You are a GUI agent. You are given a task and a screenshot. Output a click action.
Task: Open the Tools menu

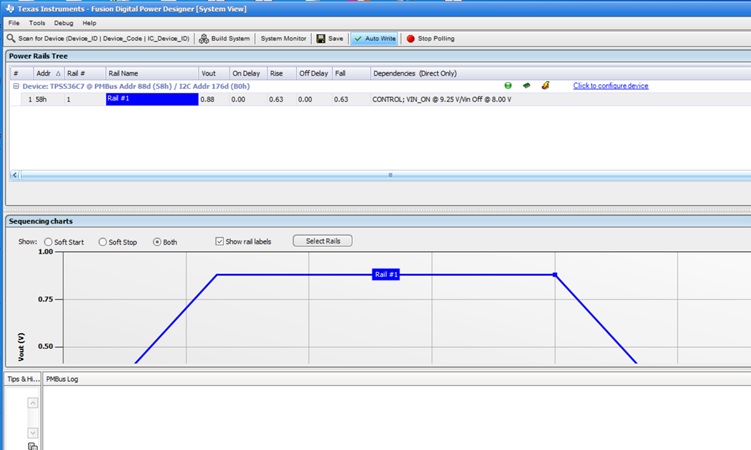click(x=37, y=22)
